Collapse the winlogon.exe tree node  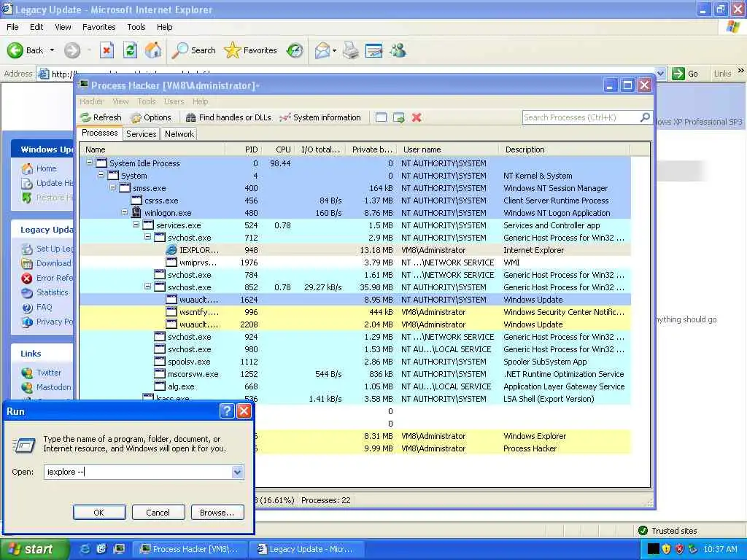tap(124, 212)
